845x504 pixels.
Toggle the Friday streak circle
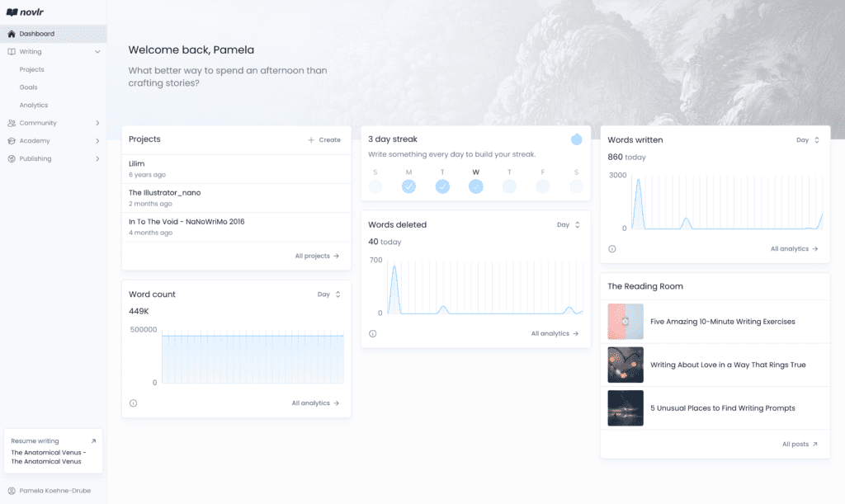tap(543, 186)
